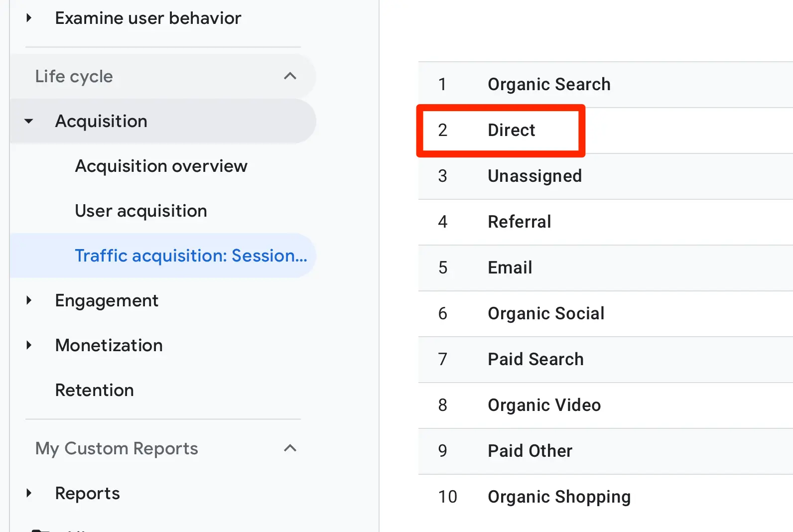Select the Direct channel row
This screenshot has height=532, width=793.
[x=511, y=130]
